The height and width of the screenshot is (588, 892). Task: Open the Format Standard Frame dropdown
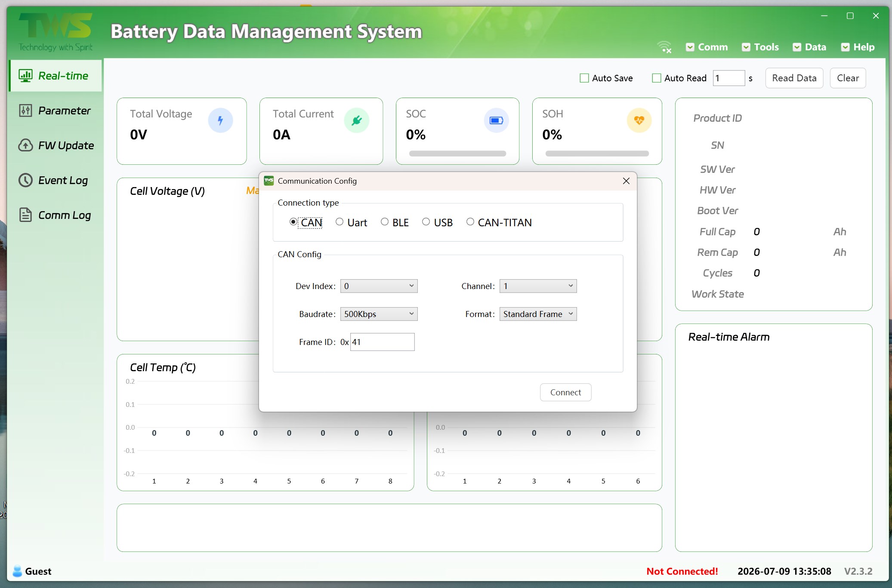click(x=538, y=314)
